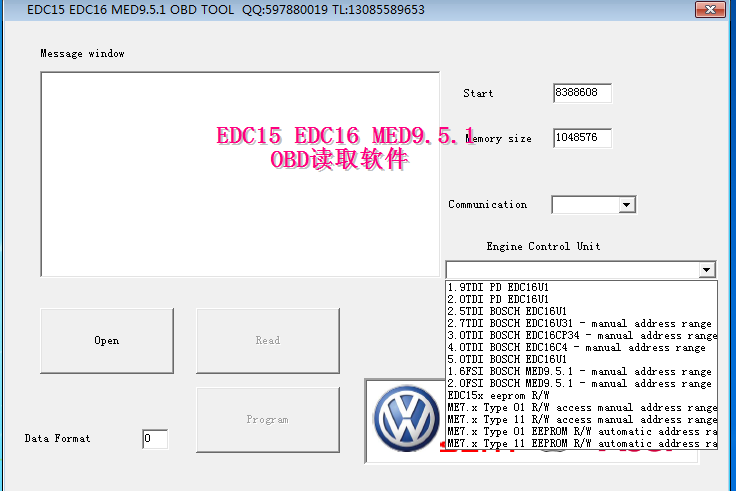This screenshot has width=736, height=491.
Task: Collapse the Engine Control Unit dropdown arrow
Action: click(706, 270)
